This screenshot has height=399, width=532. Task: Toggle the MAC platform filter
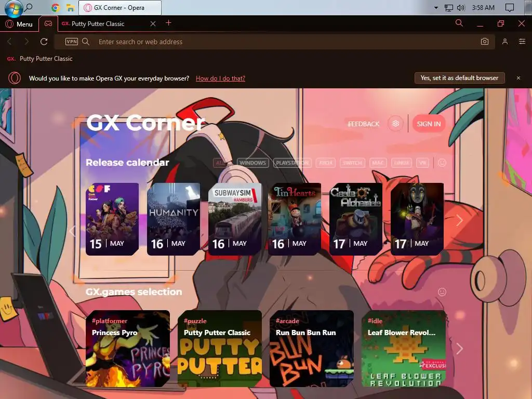pos(378,163)
